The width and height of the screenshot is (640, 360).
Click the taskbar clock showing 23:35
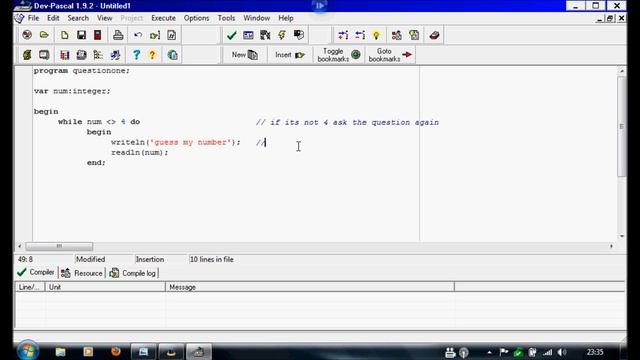click(595, 352)
